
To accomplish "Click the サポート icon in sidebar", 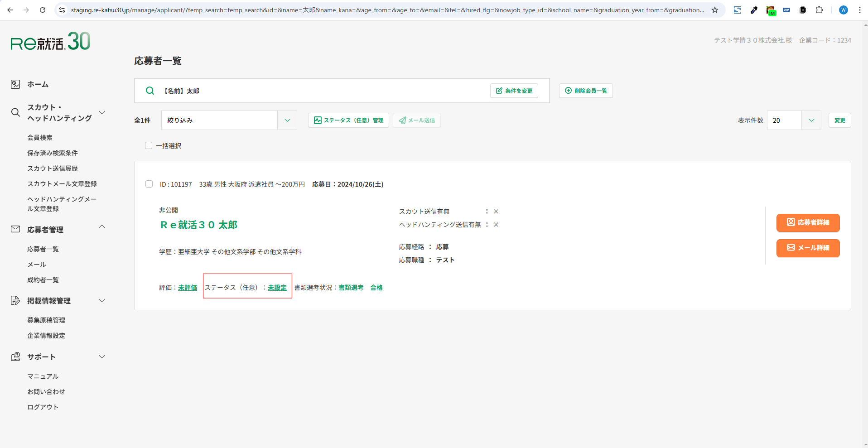I will (x=15, y=356).
